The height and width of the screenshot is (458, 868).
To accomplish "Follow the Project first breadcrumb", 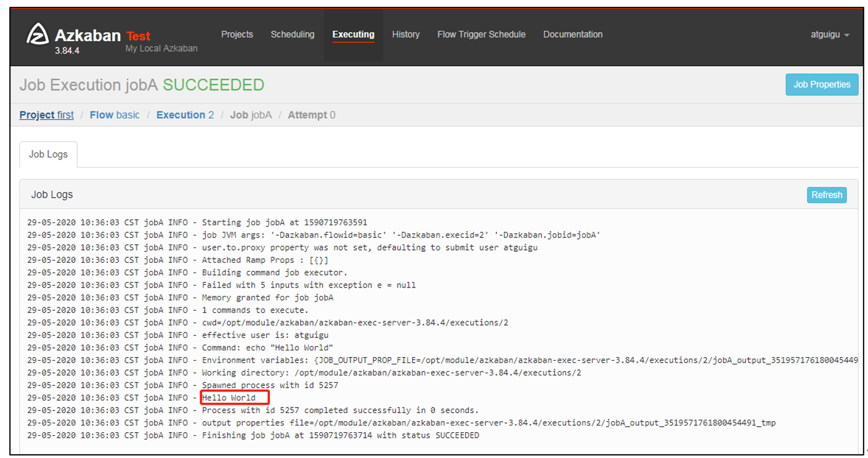I will pos(47,115).
